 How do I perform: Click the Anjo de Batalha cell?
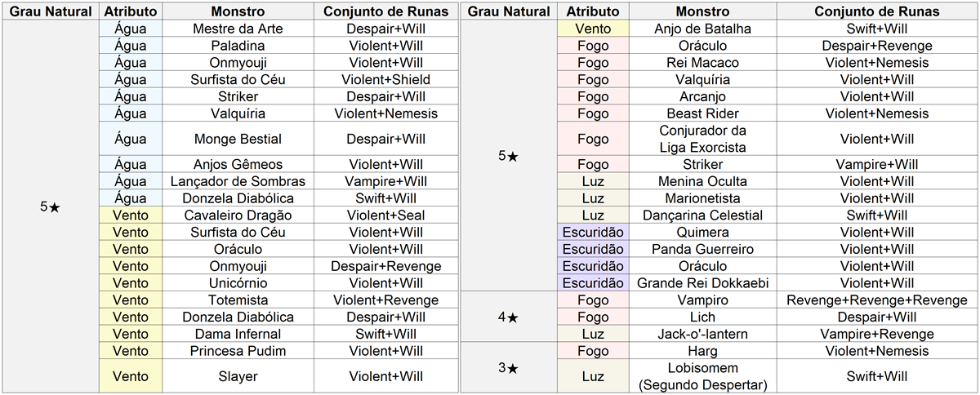(x=702, y=29)
